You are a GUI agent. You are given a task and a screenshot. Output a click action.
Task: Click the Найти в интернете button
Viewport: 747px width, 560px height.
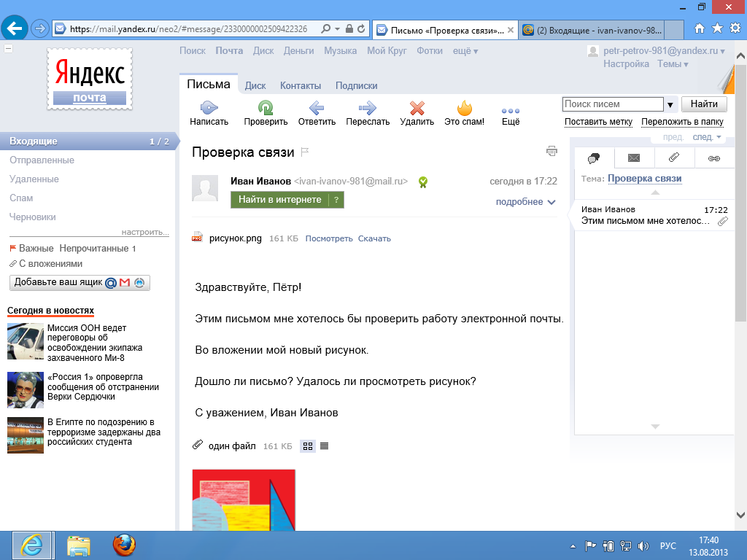280,200
